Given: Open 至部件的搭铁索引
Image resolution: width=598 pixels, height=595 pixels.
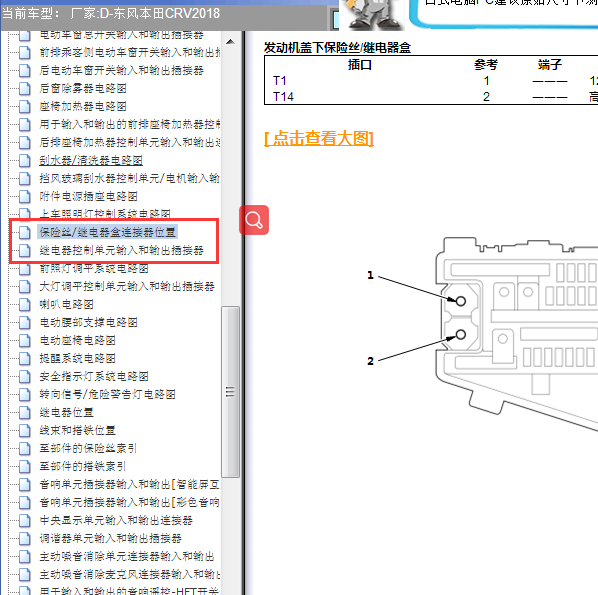Looking at the screenshot, I should click(83, 466).
